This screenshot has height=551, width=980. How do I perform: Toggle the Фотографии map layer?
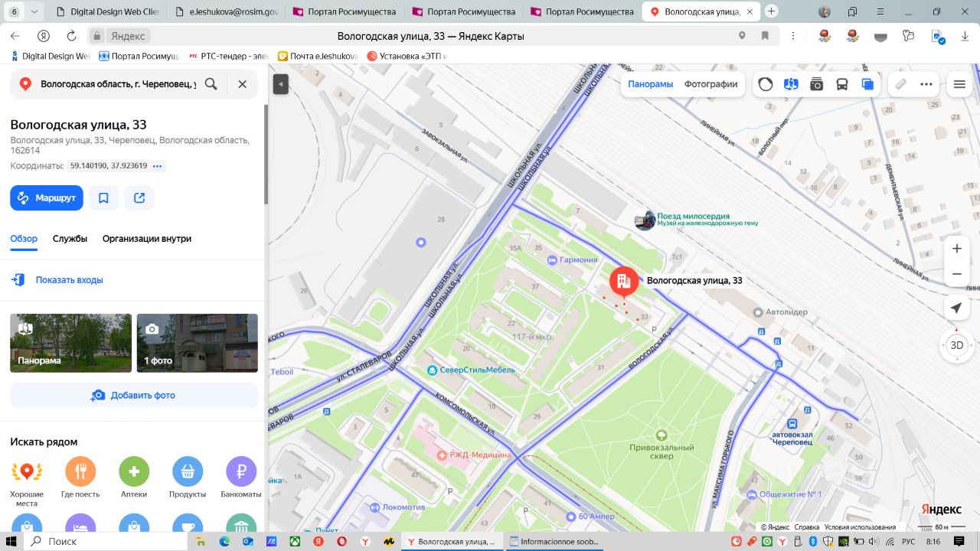tap(710, 84)
